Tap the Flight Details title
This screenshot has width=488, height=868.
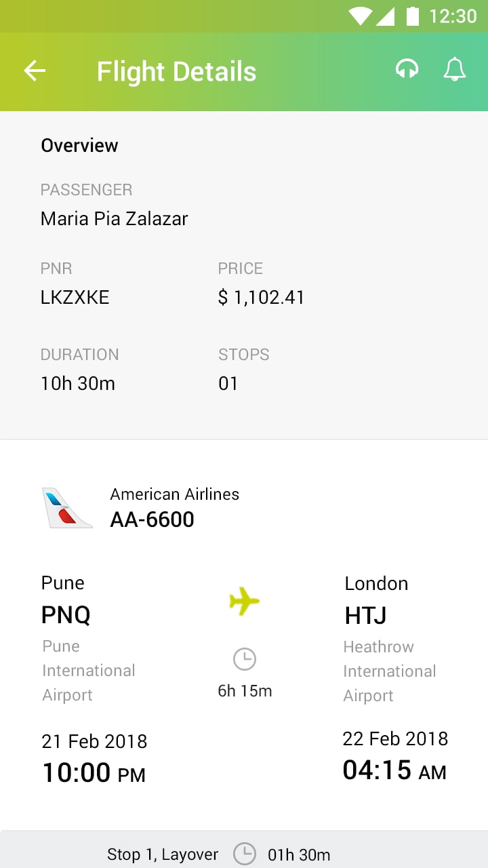pyautogui.click(x=177, y=71)
